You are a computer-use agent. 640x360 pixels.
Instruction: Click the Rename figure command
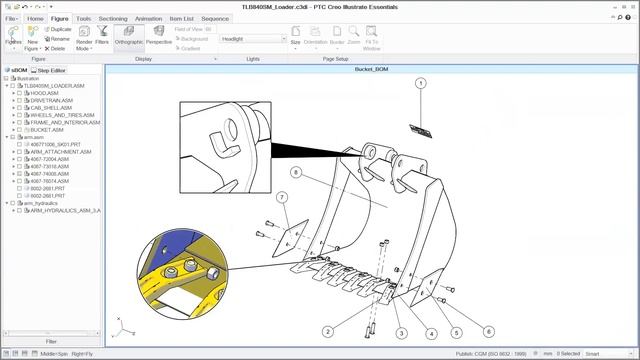[57, 39]
